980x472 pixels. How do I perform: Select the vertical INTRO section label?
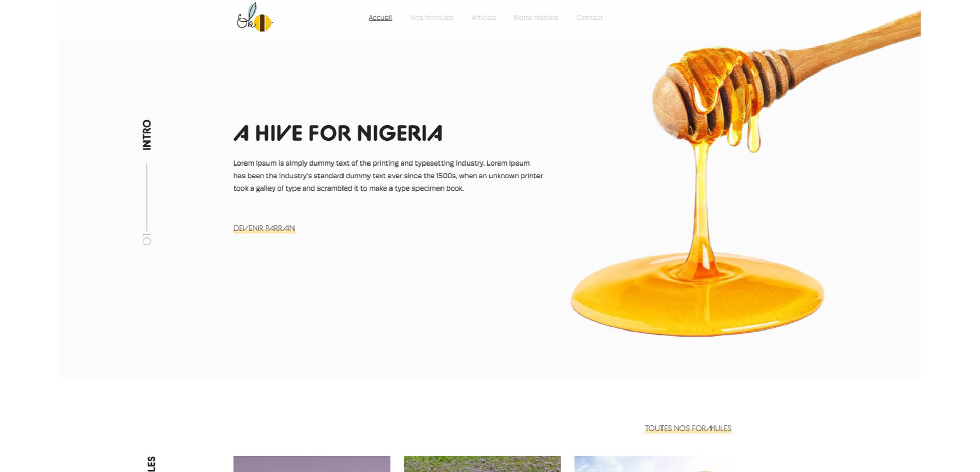(147, 135)
